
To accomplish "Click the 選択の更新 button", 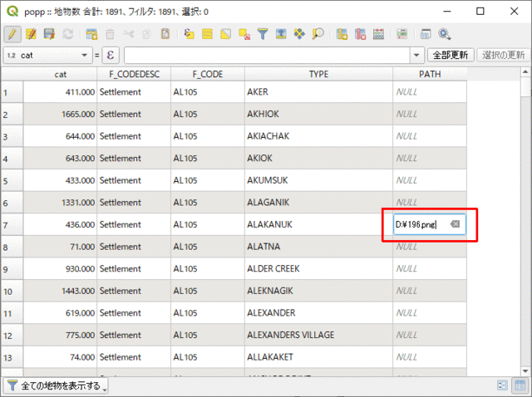I will pos(503,55).
